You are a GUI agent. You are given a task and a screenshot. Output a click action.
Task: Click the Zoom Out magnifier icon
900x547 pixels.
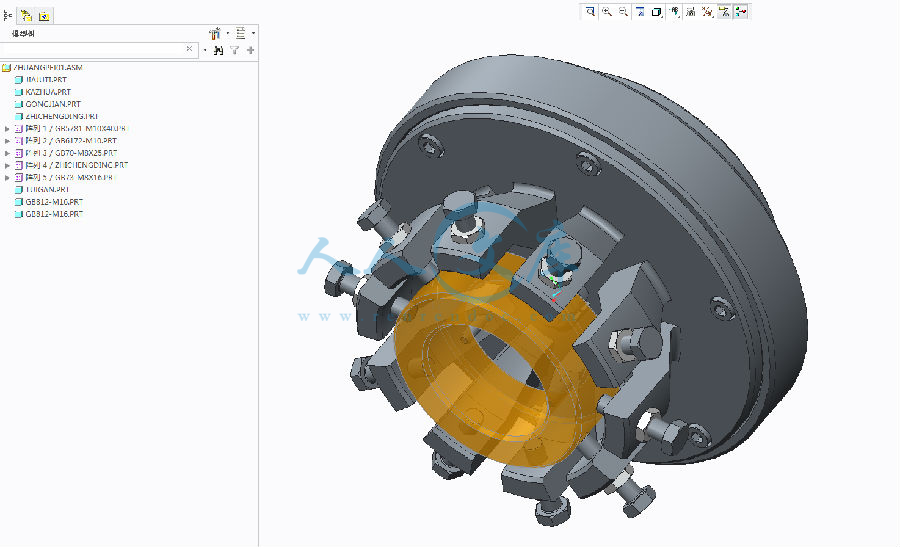[x=623, y=12]
